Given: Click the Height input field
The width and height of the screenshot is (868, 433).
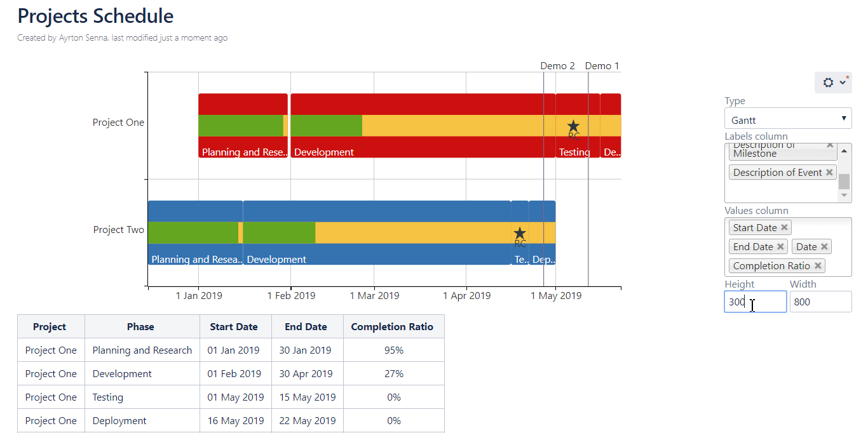Looking at the screenshot, I should 755,302.
